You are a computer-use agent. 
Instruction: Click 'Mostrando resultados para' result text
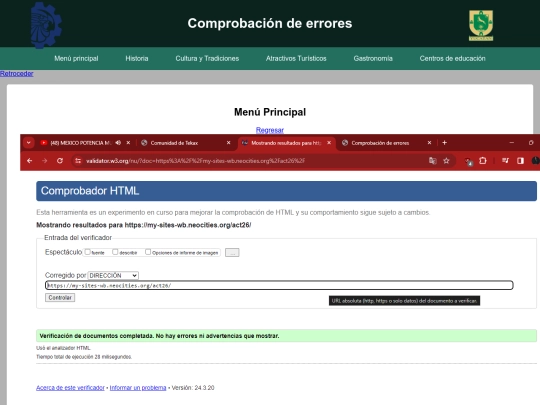pyautogui.click(x=144, y=225)
